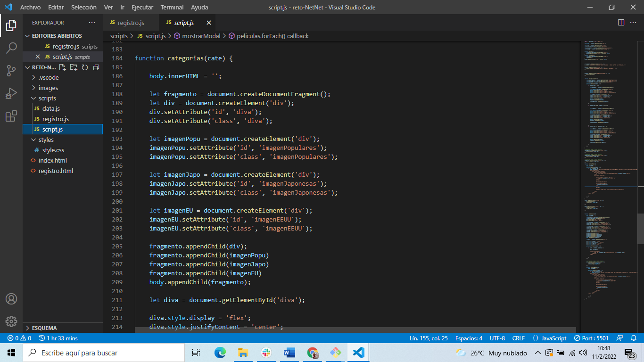Open the Source Control view

pos(11,71)
